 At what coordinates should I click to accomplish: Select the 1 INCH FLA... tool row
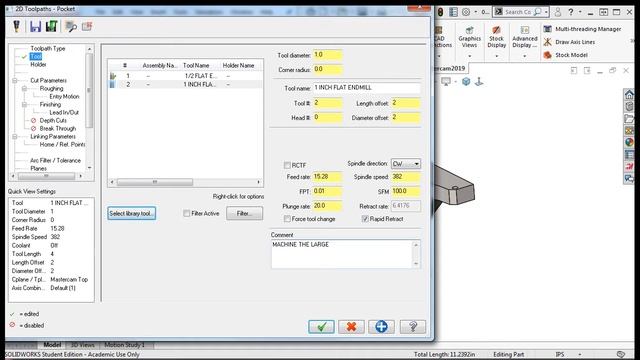185,84
